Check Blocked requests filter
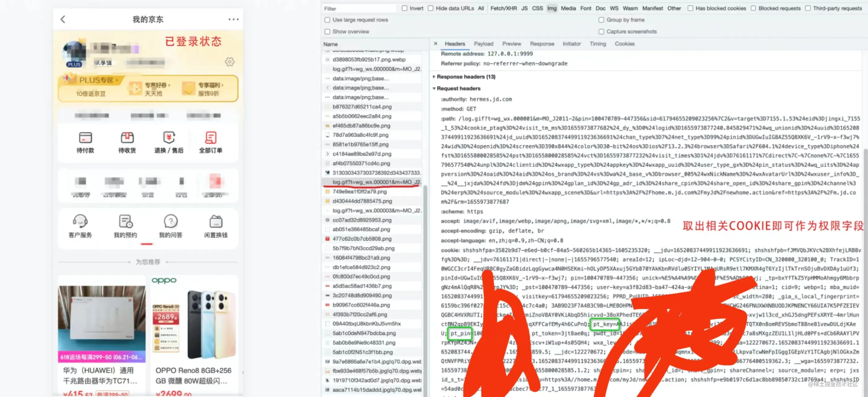 tap(753, 8)
